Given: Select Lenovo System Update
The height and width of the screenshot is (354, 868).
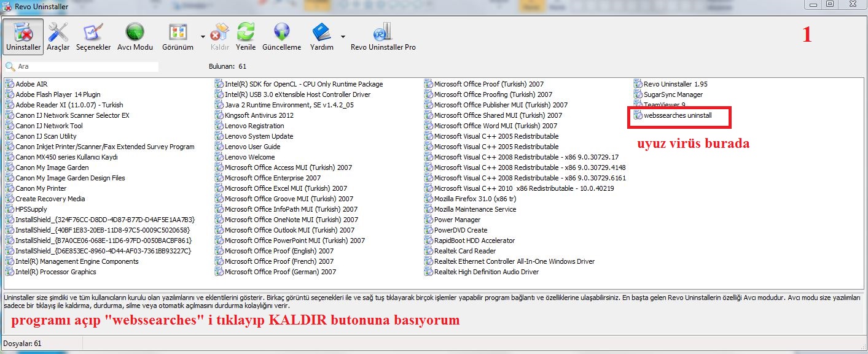Looking at the screenshot, I should pyautogui.click(x=254, y=136).
